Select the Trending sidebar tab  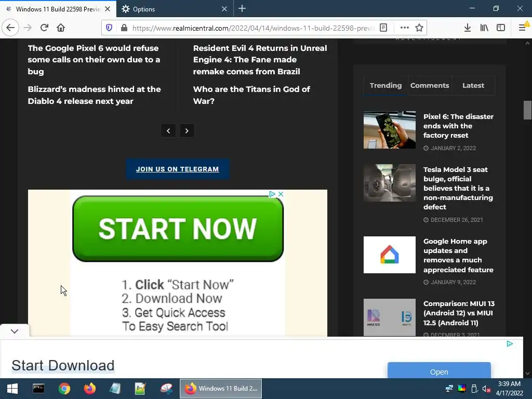(x=385, y=86)
